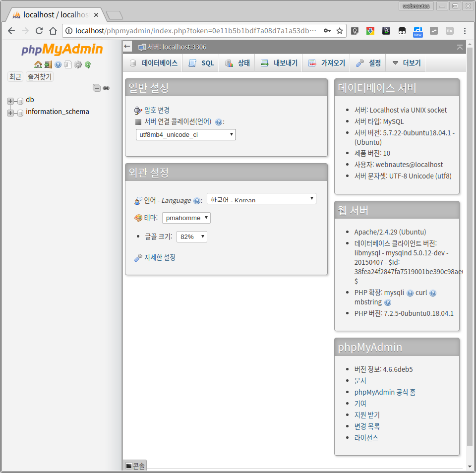Click the extension labeled New in toolbar
This screenshot has height=473, width=476.
click(x=417, y=32)
